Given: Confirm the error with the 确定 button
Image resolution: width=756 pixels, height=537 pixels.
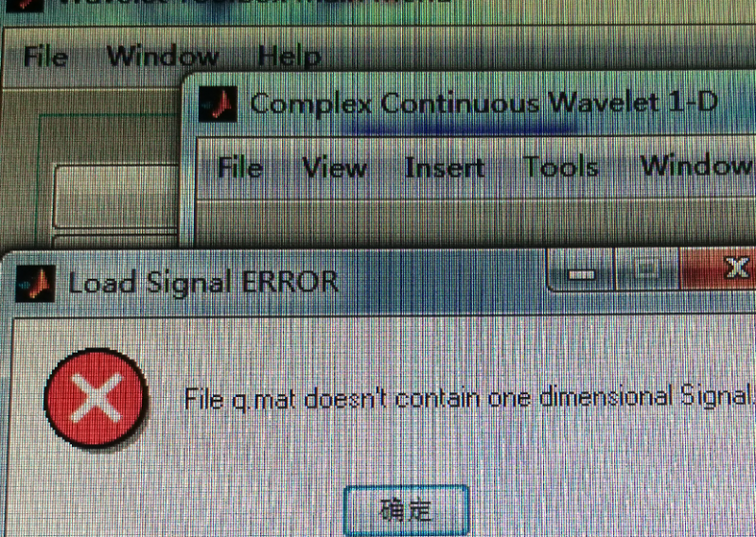Looking at the screenshot, I should pyautogui.click(x=406, y=511).
